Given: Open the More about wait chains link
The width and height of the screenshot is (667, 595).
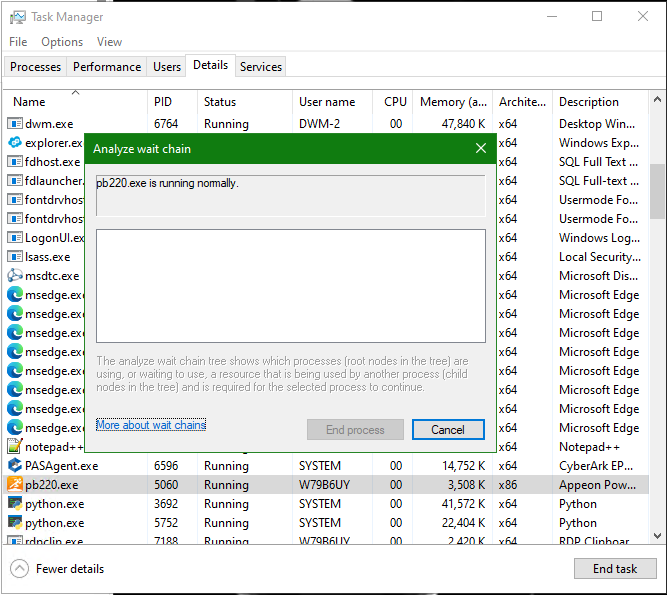Looking at the screenshot, I should (x=151, y=425).
